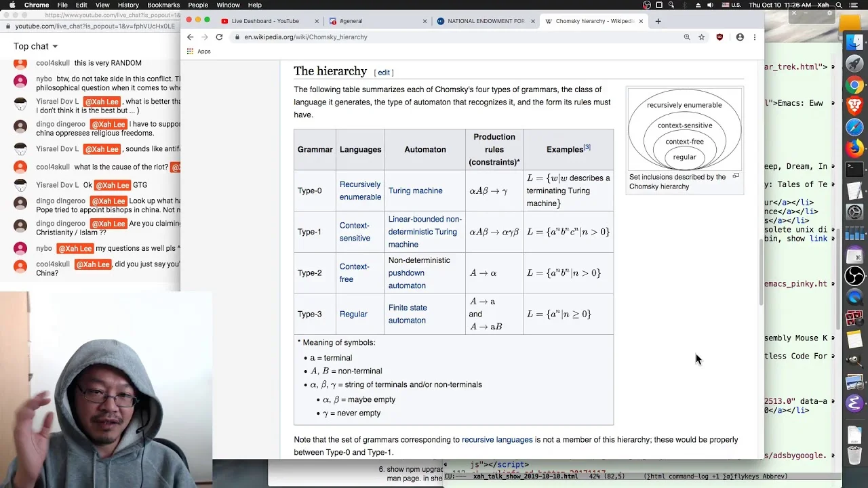
Task: Open the U.S. input source menu
Action: [x=731, y=5]
